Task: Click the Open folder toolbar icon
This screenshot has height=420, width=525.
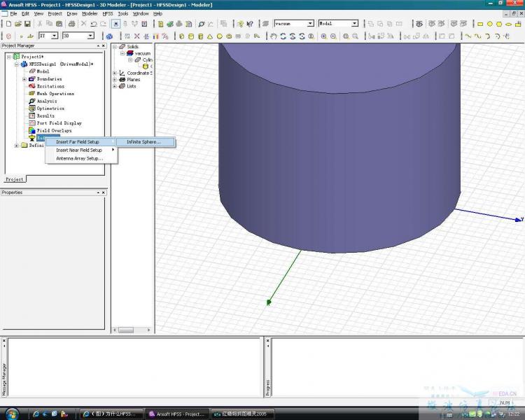Action: tap(16, 24)
